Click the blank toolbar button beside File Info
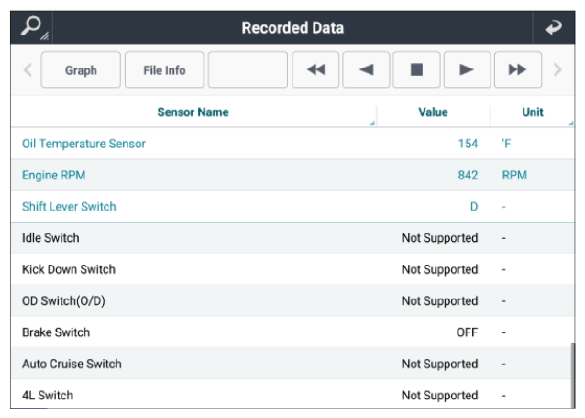Image resolution: width=585 pixels, height=418 pixels. 248,70
